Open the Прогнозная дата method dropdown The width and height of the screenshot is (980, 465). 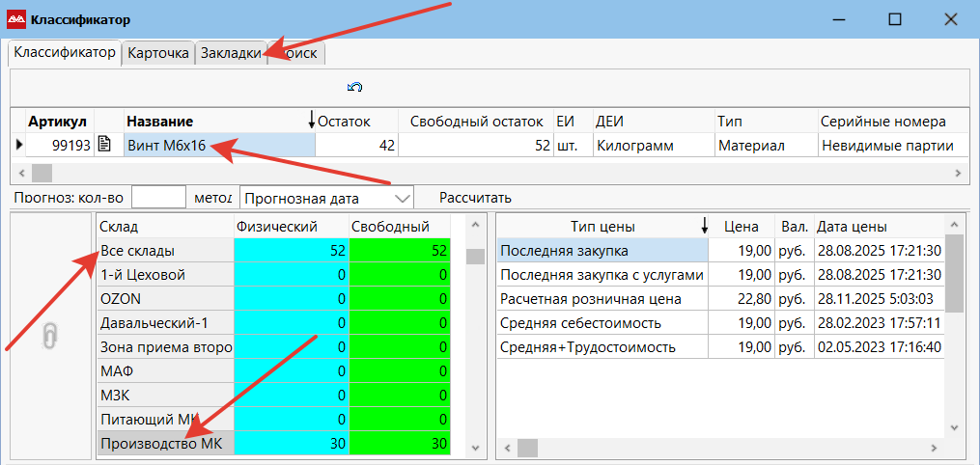[x=403, y=198]
